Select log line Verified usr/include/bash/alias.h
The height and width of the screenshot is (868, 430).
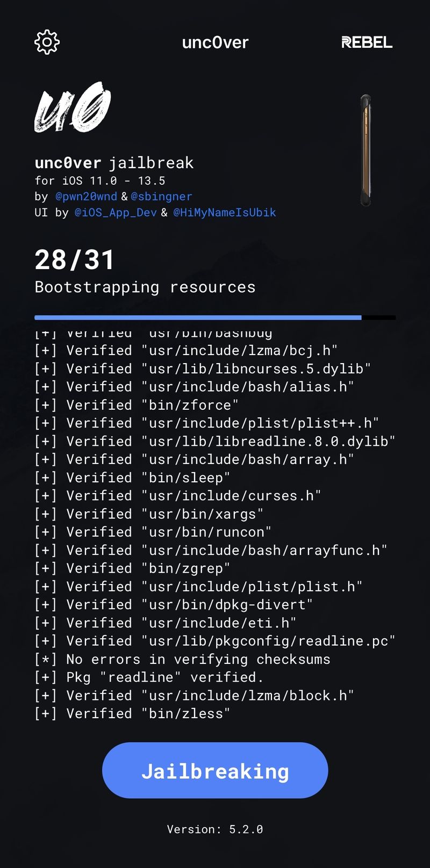click(194, 387)
